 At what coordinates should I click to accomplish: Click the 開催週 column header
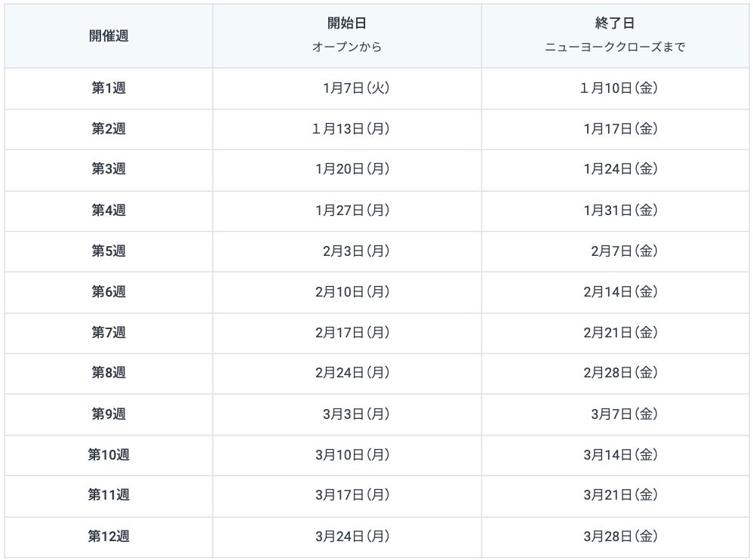pos(109,35)
